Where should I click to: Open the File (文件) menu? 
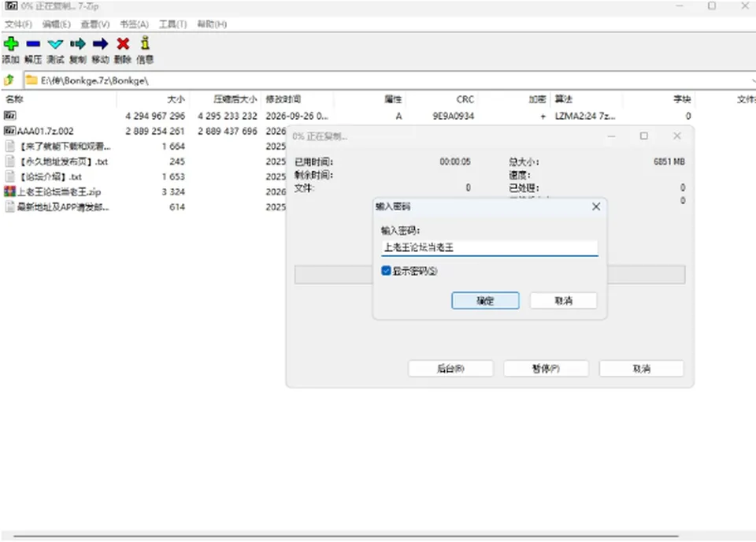coord(18,24)
